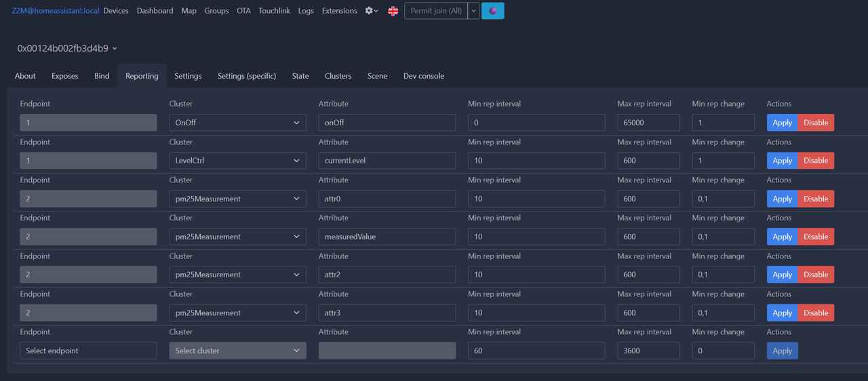The image size is (868, 381).
Task: Apply the measuredValue reporting row
Action: (x=782, y=237)
